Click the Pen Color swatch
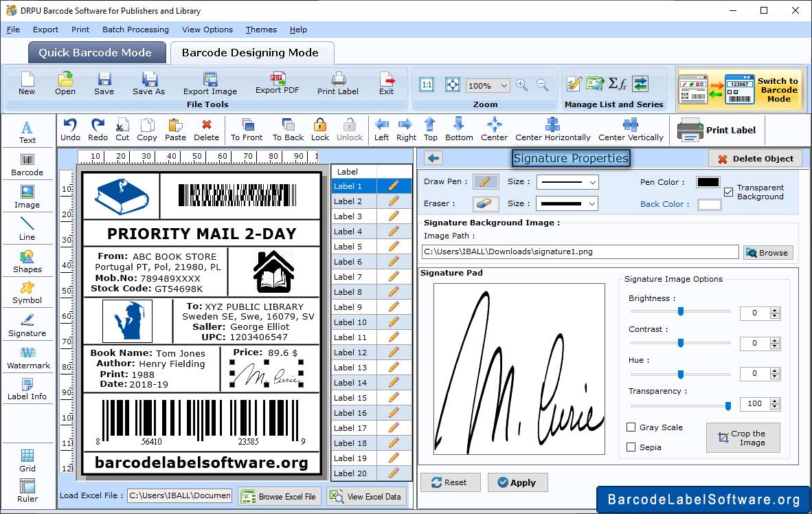Image resolution: width=812 pixels, height=514 pixels. coord(708,182)
